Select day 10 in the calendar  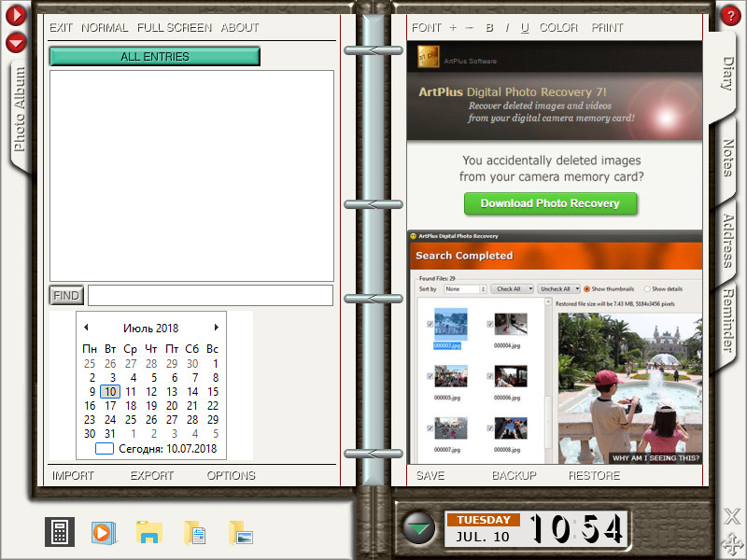coord(110,391)
